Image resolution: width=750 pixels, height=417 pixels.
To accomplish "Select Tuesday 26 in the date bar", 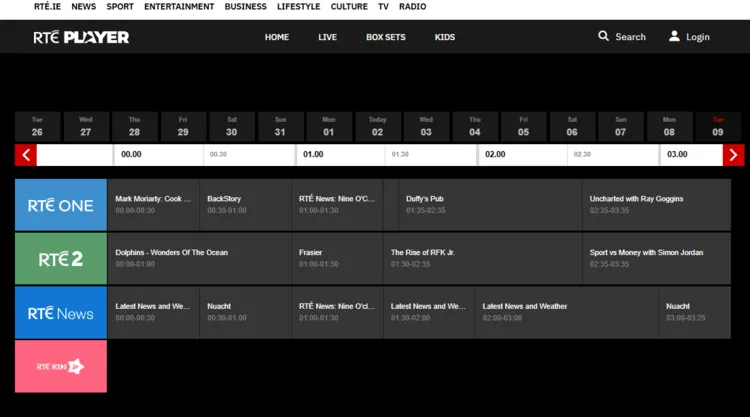I will [x=37, y=127].
